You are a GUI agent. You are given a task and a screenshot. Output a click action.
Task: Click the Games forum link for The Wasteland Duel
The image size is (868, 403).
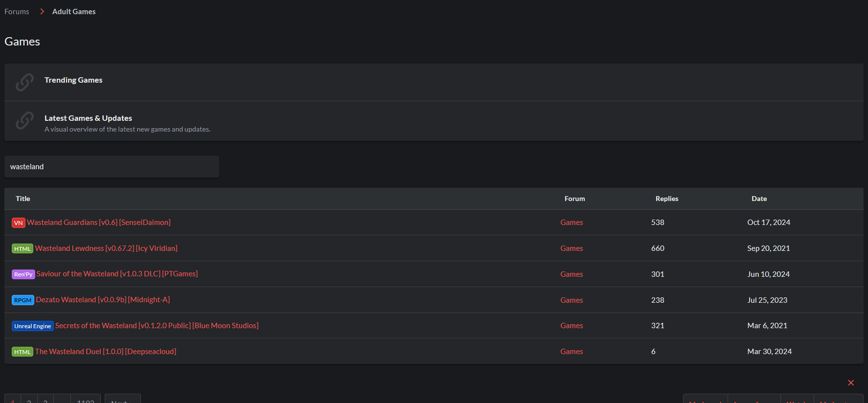click(571, 351)
